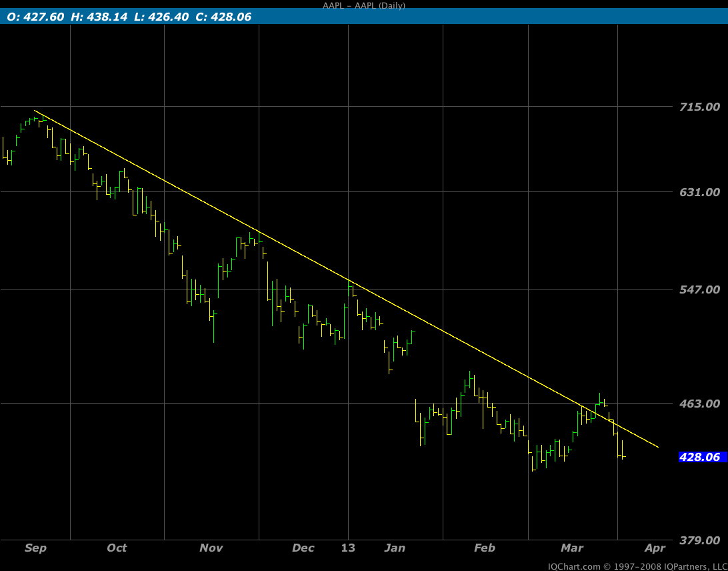Select the highlighted 428.06 current price tag
728x571 pixels.
[703, 457]
